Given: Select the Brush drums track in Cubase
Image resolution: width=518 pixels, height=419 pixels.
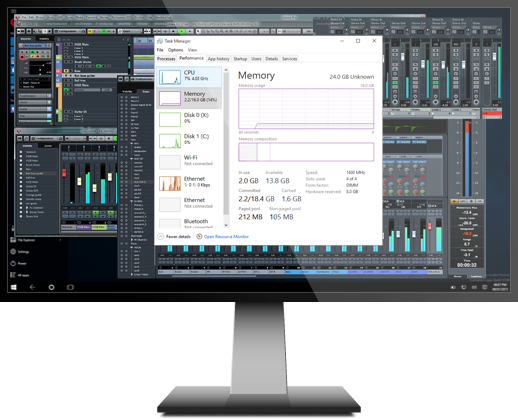Looking at the screenshot, I should 83,62.
